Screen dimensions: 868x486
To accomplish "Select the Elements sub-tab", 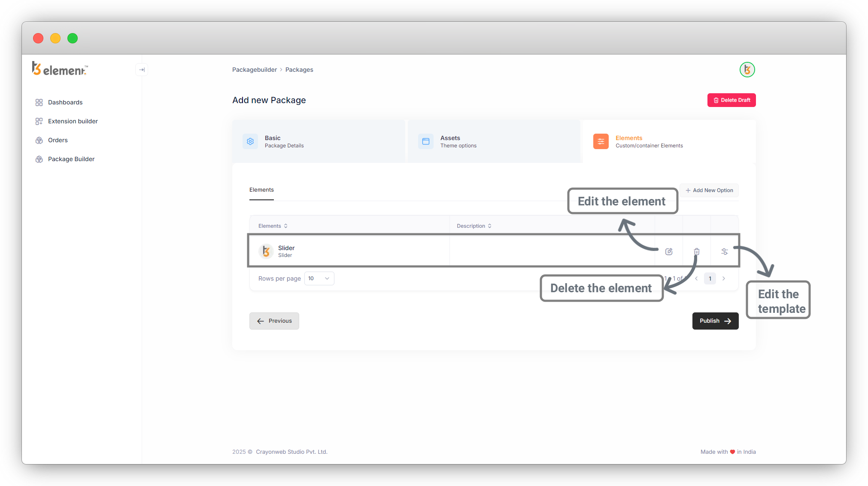I will 261,190.
